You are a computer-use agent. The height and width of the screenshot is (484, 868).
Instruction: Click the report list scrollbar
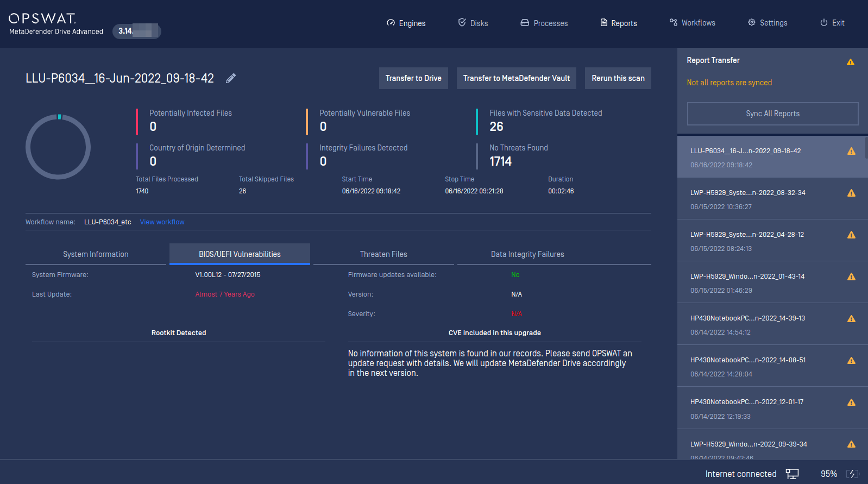pos(866,147)
